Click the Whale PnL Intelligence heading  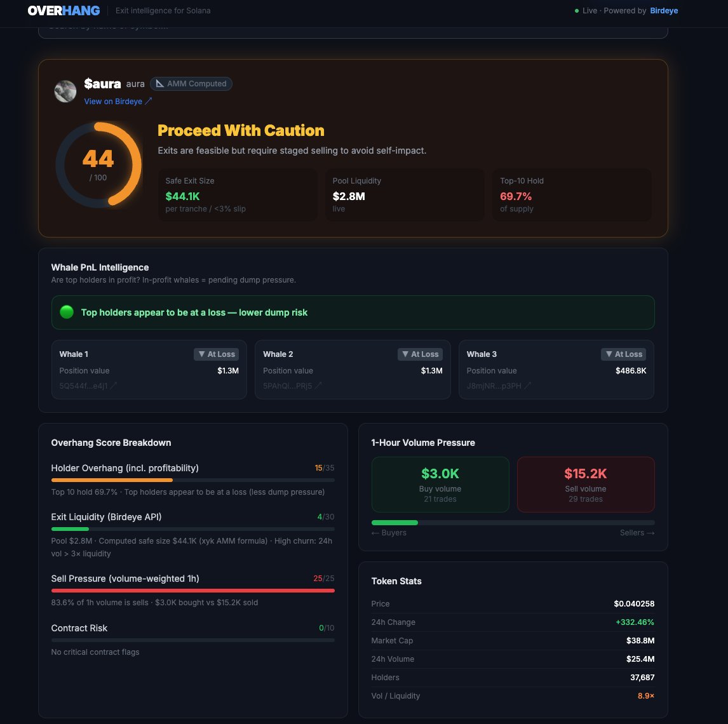pos(100,267)
